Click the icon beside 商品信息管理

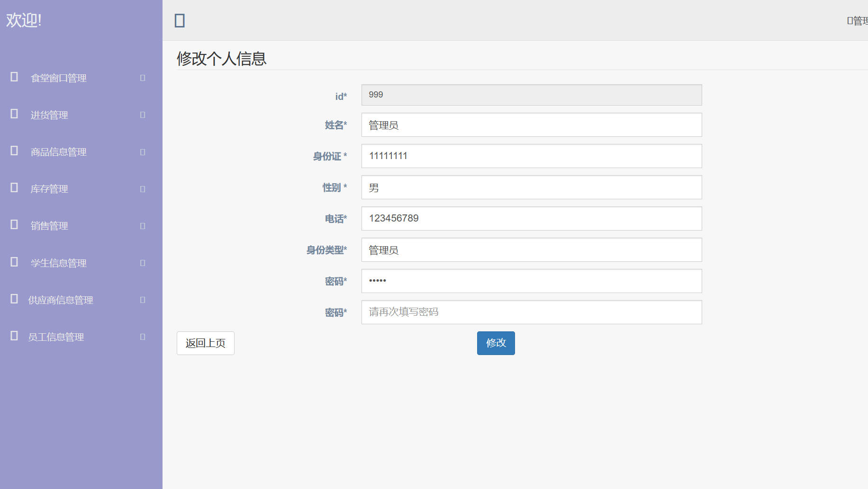pyautogui.click(x=14, y=151)
